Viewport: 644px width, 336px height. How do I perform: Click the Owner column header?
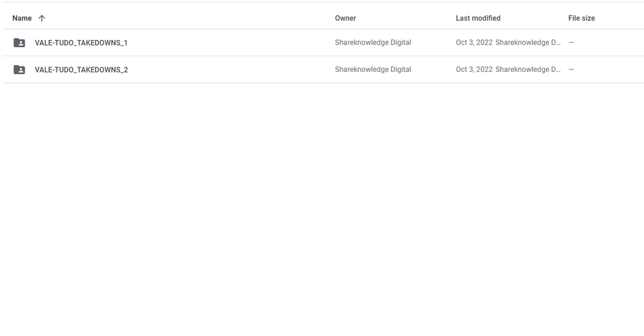(x=346, y=18)
